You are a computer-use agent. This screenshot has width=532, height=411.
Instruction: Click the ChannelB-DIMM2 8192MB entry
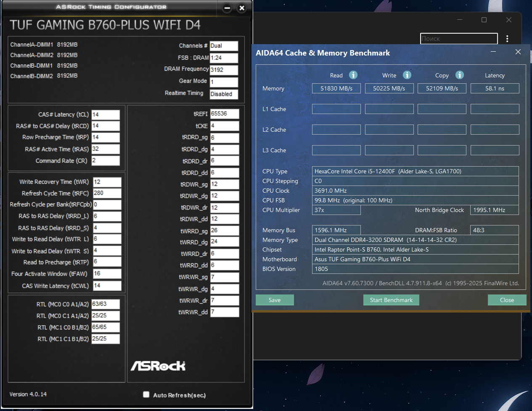(x=44, y=76)
